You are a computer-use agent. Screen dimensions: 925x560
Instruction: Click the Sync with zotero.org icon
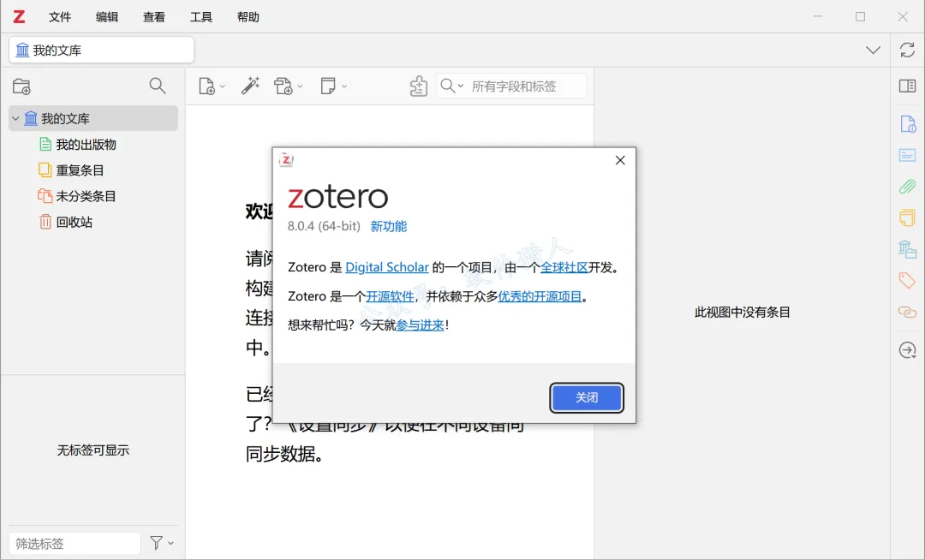(x=907, y=51)
